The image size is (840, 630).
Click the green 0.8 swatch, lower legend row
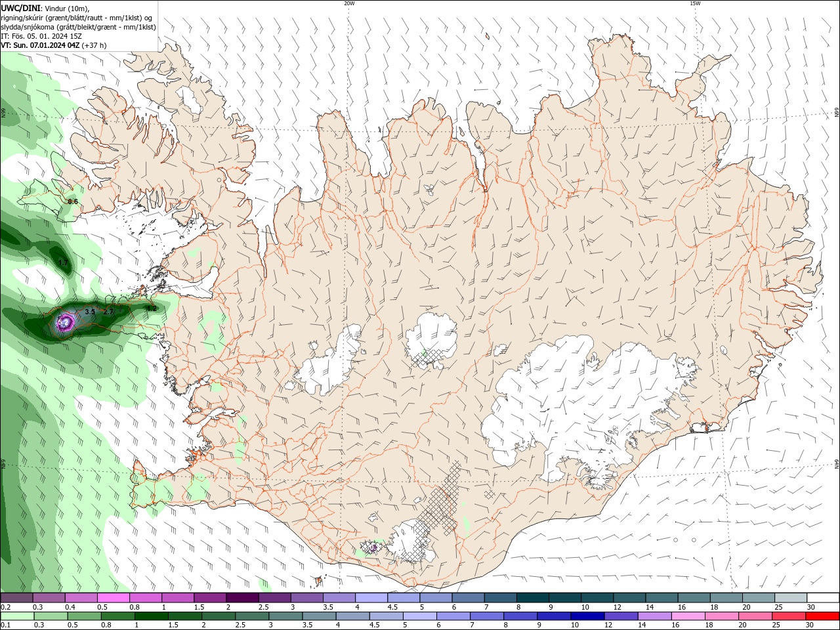point(117,616)
